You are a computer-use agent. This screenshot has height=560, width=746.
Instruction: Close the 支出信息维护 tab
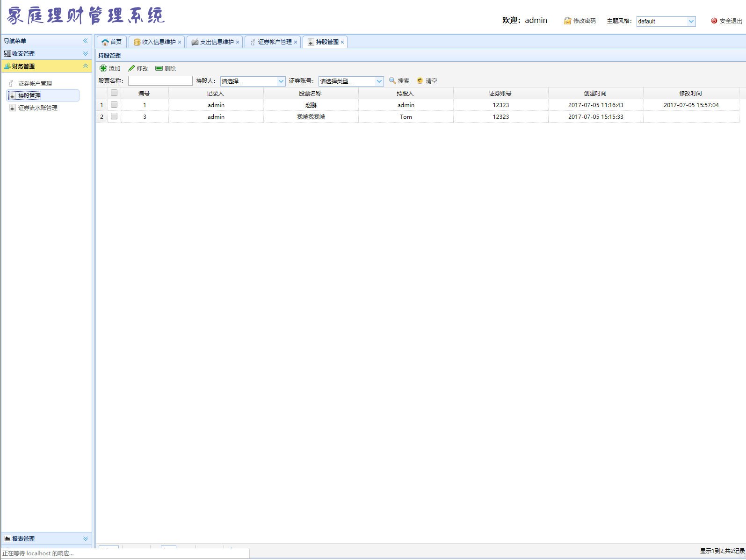coord(238,42)
